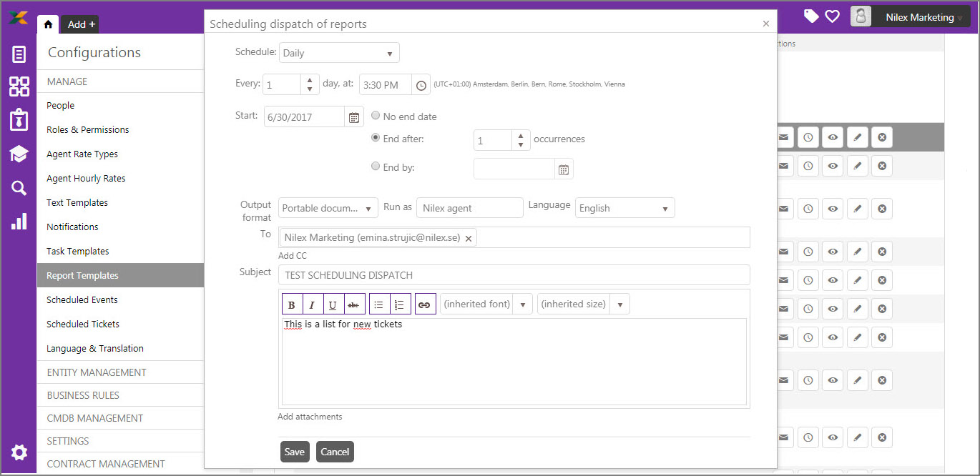Insert unordered bullet list

click(379, 304)
